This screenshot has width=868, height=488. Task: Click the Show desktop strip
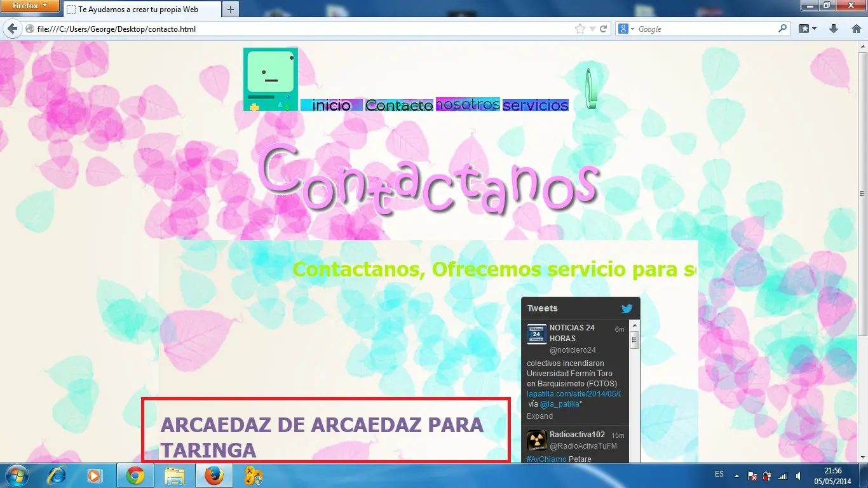pos(863,475)
